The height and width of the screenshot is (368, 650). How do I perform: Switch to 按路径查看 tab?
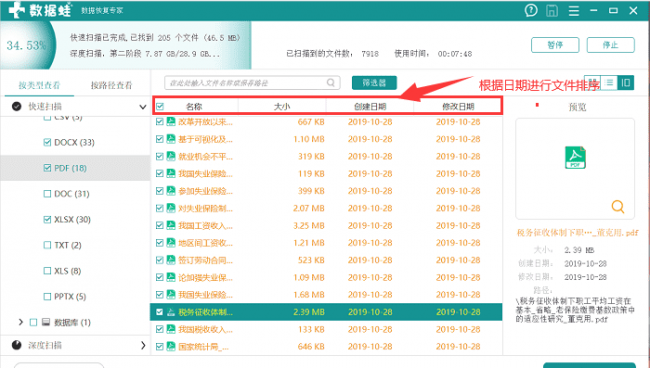pyautogui.click(x=112, y=85)
